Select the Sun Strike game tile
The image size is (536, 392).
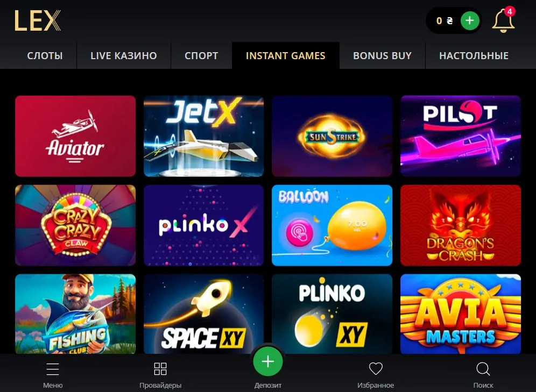coord(332,136)
